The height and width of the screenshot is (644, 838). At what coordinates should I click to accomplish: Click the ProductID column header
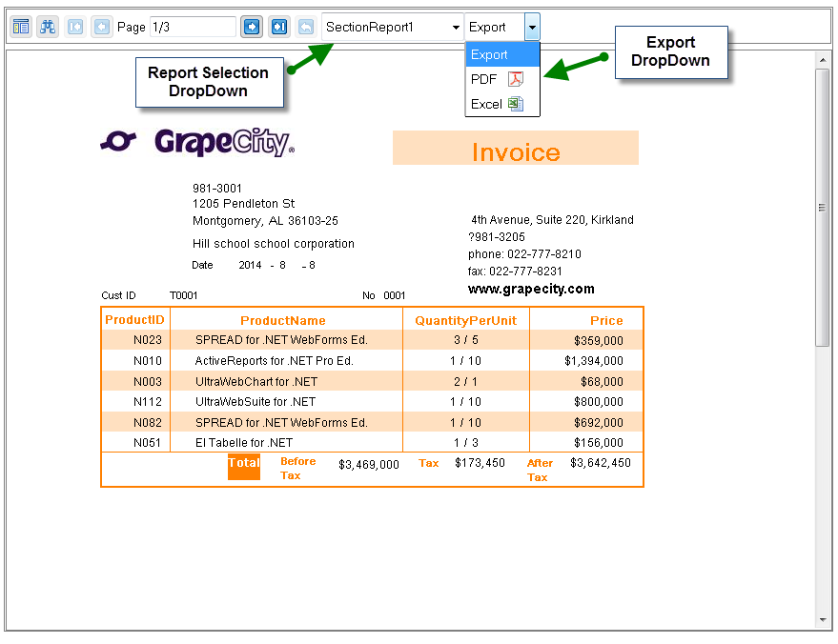pyautogui.click(x=134, y=320)
